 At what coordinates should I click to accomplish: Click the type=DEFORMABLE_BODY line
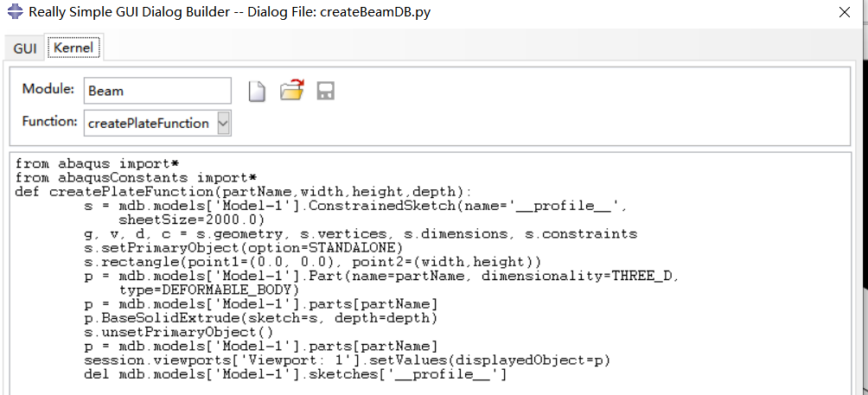click(208, 290)
